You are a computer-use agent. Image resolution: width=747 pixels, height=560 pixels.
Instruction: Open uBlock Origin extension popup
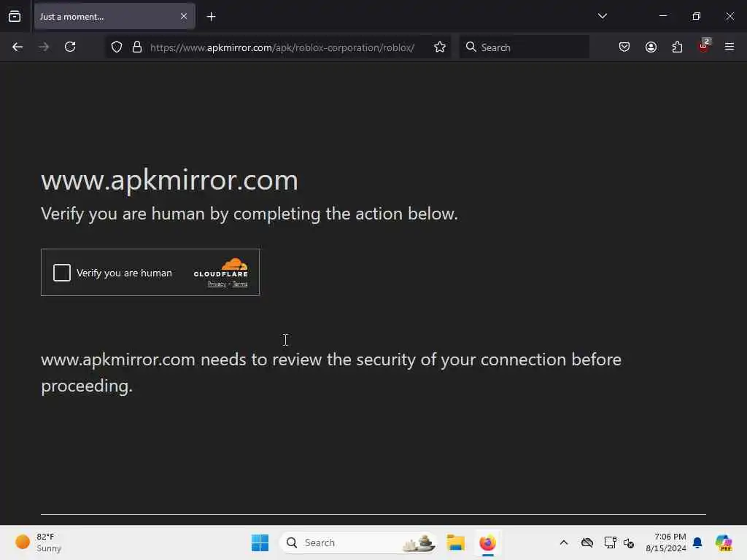[704, 46]
